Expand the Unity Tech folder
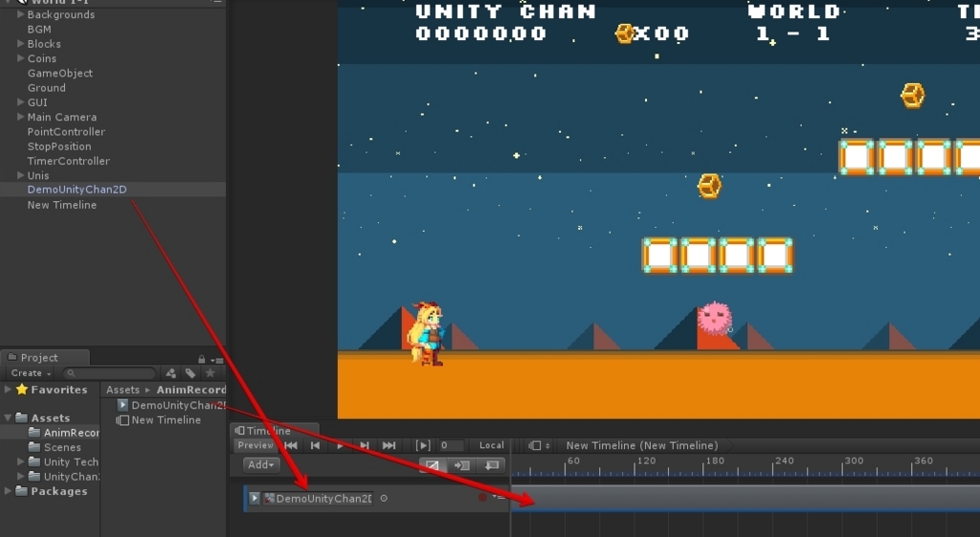 pyautogui.click(x=20, y=461)
